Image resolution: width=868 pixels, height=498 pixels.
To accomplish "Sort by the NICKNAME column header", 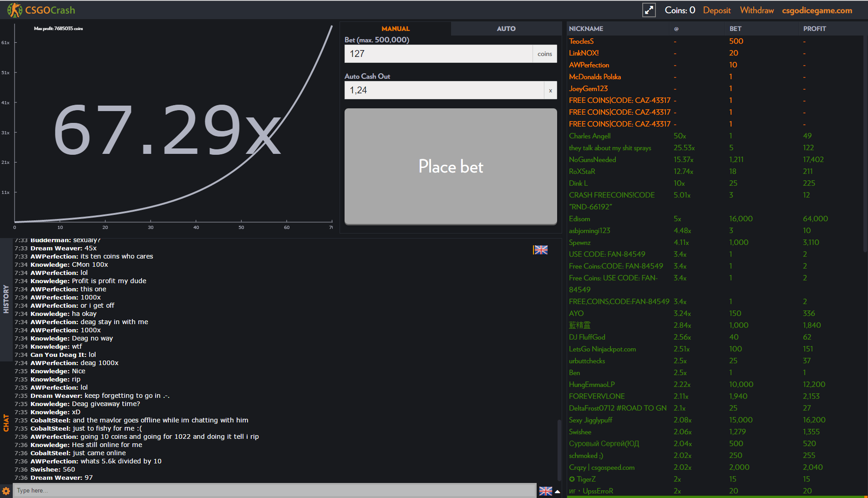I will pos(586,29).
